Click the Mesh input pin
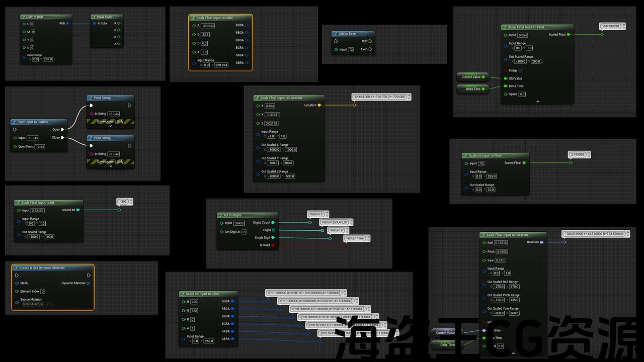The image size is (644, 362). [x=17, y=283]
